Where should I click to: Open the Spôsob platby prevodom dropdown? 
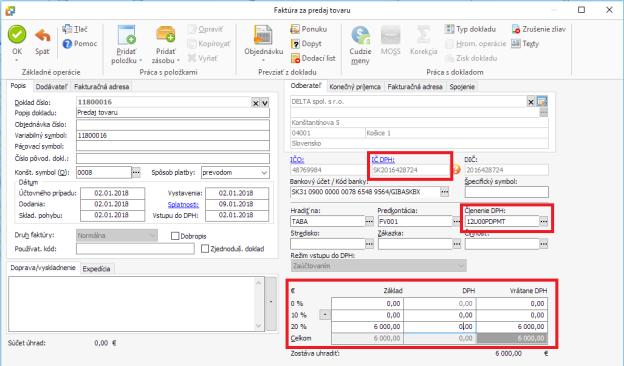[x=264, y=173]
